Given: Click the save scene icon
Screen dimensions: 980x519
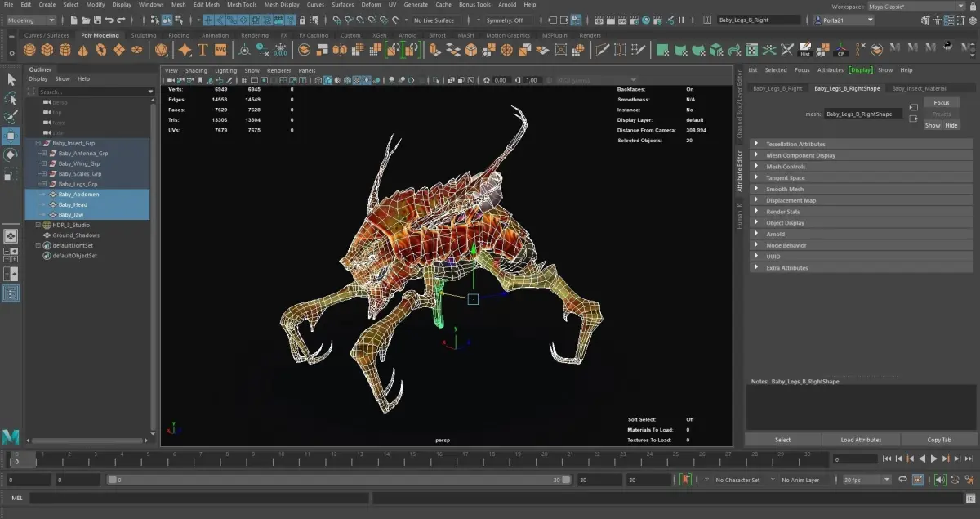Looking at the screenshot, I should pyautogui.click(x=96, y=20).
